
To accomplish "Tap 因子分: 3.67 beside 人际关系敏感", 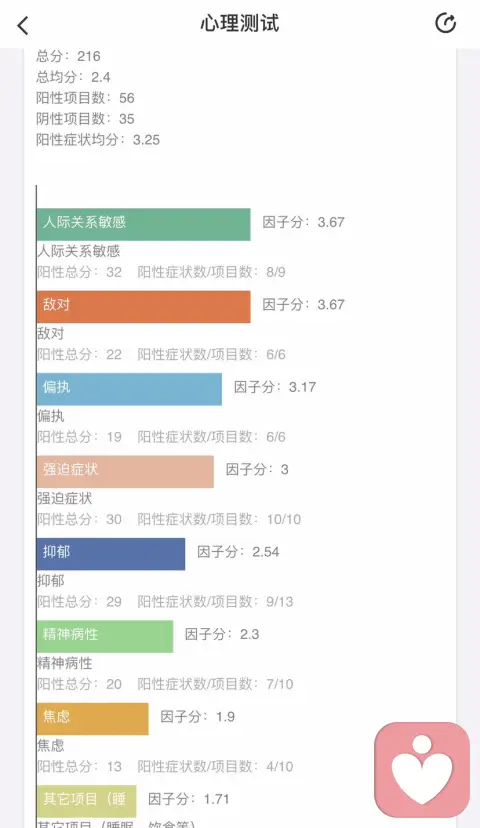I will 304,222.
